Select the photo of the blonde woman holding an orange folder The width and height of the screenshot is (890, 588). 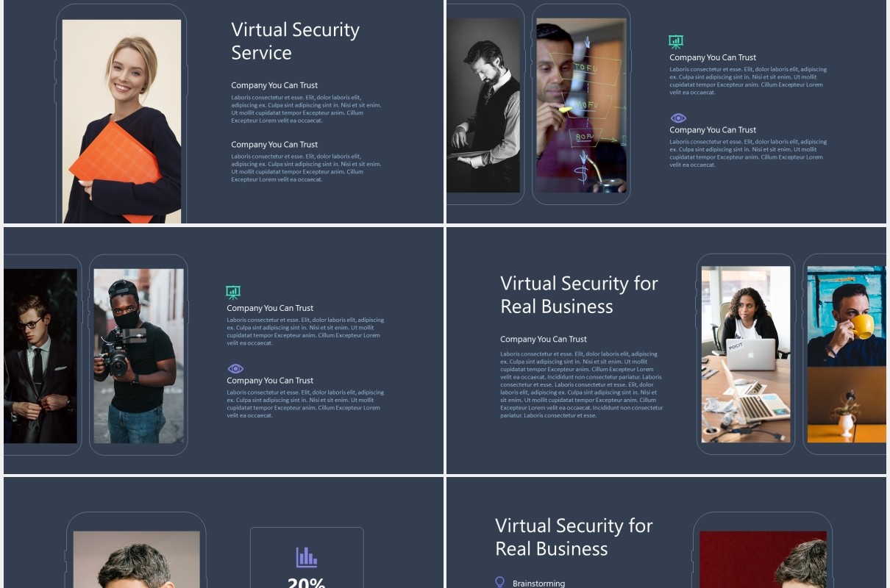pyautogui.click(x=121, y=121)
